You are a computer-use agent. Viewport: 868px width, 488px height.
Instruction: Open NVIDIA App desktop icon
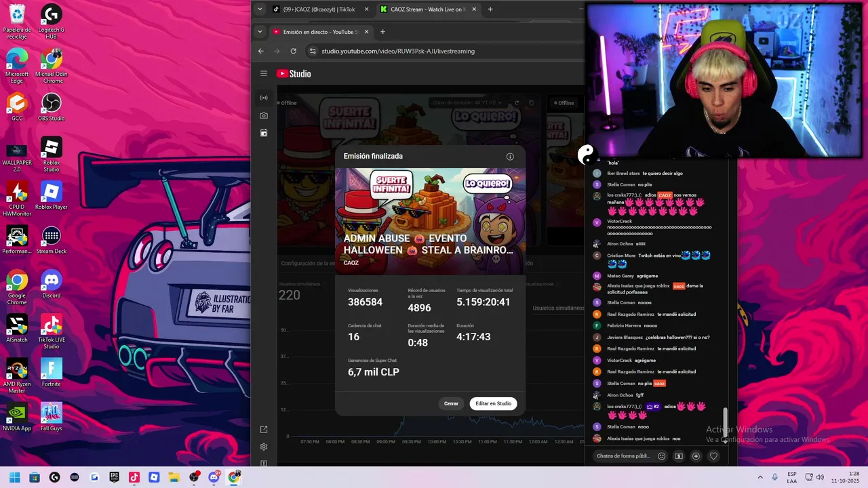(17, 417)
